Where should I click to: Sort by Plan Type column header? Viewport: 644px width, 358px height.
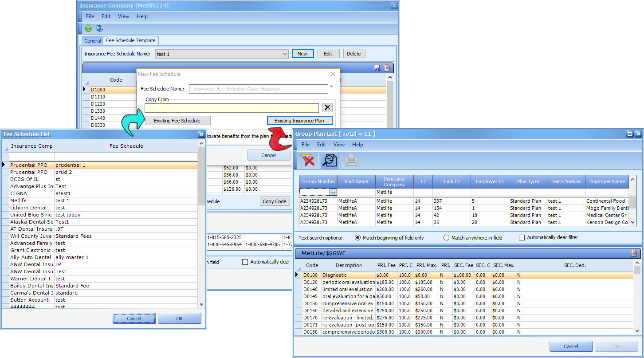click(528, 181)
